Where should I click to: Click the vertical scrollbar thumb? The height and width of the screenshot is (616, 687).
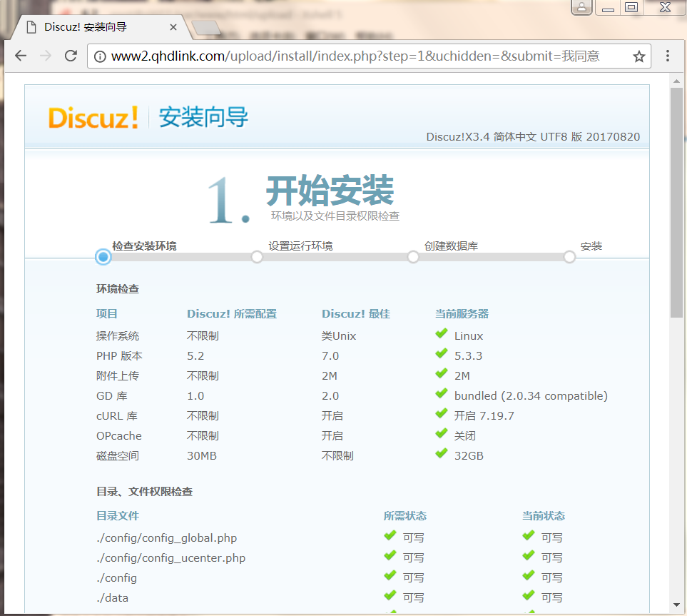(x=676, y=203)
